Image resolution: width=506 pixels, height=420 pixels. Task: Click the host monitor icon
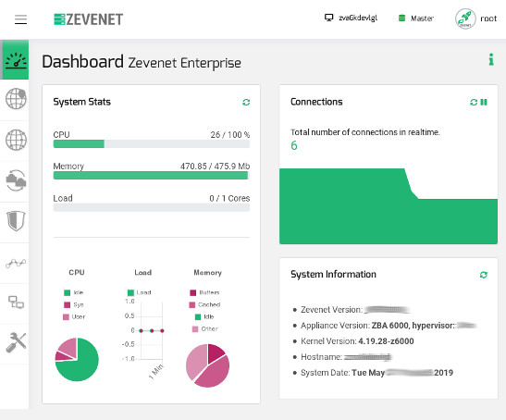(328, 18)
